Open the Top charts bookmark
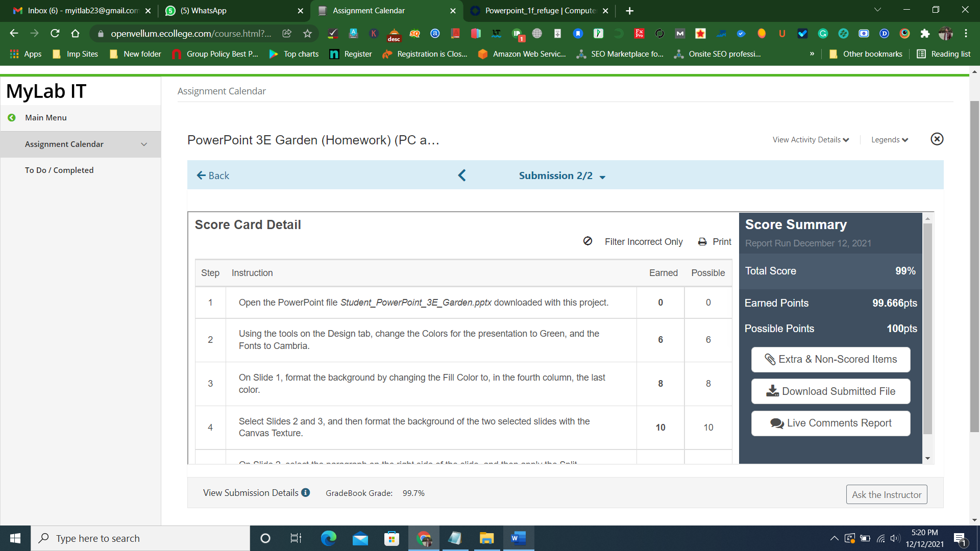This screenshot has height=551, width=980. [x=294, y=54]
